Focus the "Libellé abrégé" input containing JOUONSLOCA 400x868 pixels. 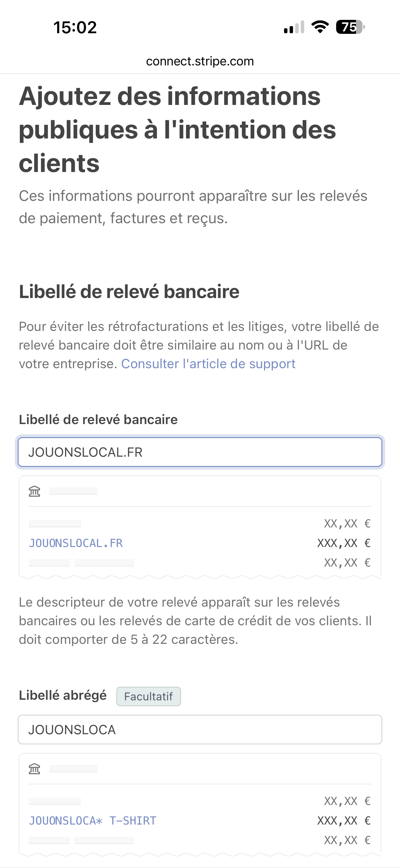[200, 730]
